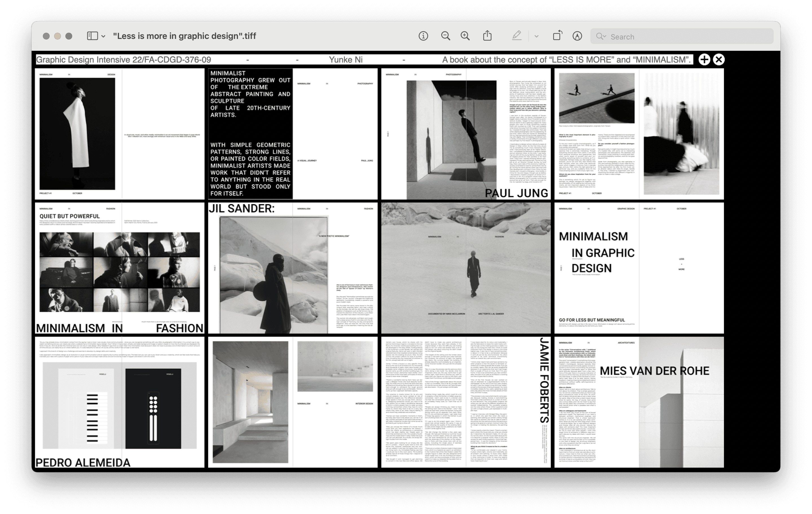Toggle the sidebar view button
Image resolution: width=812 pixels, height=514 pixels.
coord(92,36)
